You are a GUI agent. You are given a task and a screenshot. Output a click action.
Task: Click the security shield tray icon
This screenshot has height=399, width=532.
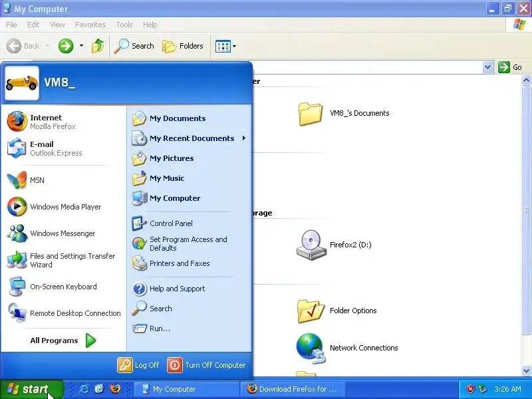coord(470,389)
